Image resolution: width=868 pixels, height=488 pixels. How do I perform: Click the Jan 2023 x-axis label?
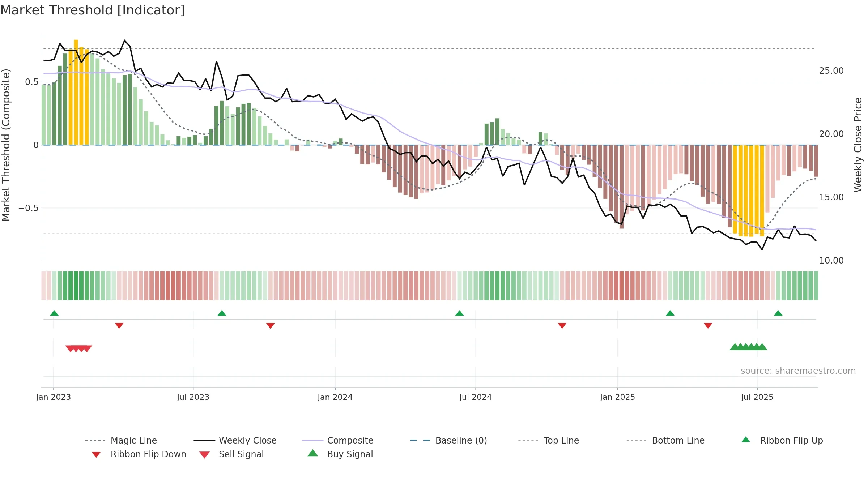(54, 397)
